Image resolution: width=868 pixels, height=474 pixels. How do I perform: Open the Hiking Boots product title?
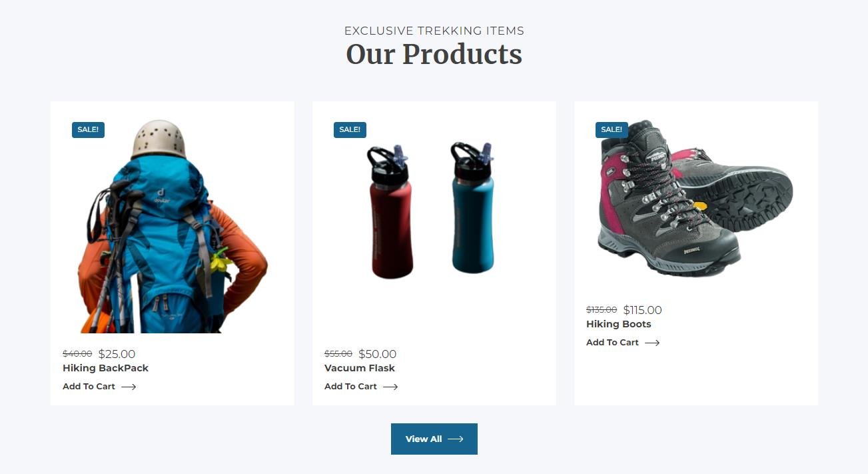[x=619, y=324]
